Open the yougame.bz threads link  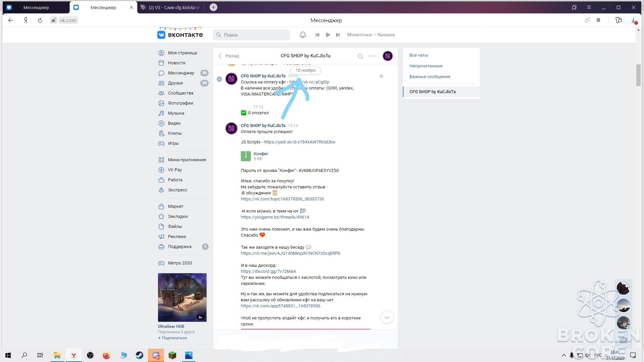pyautogui.click(x=275, y=217)
